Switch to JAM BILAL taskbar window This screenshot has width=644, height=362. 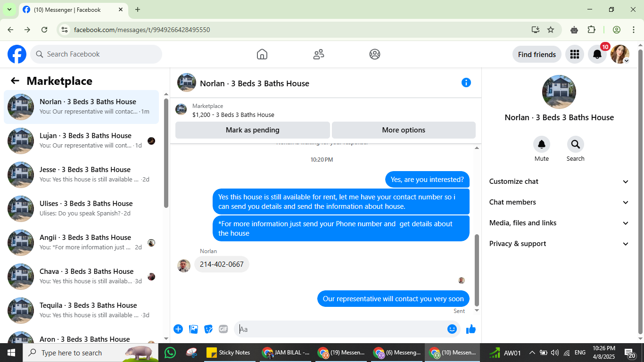tap(286, 353)
